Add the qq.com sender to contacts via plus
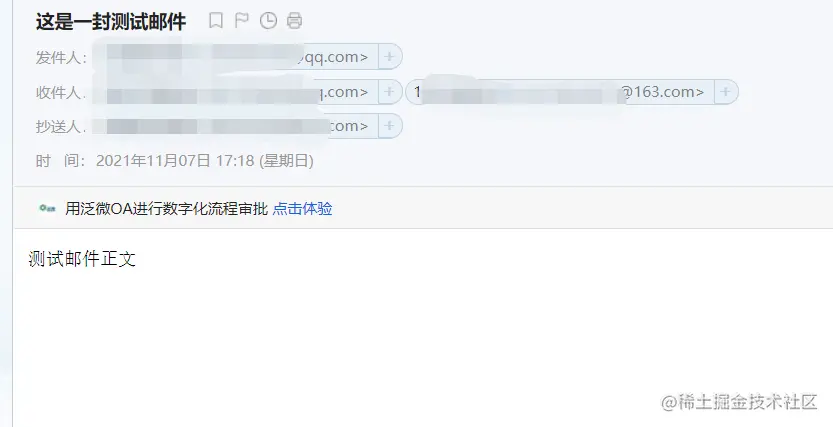The height and width of the screenshot is (427, 833). click(390, 56)
